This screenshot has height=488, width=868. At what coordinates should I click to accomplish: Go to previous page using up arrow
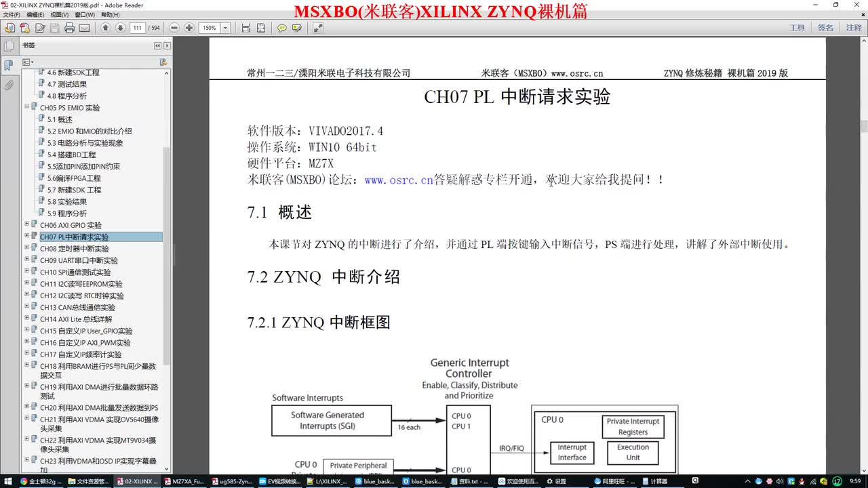pos(105,28)
